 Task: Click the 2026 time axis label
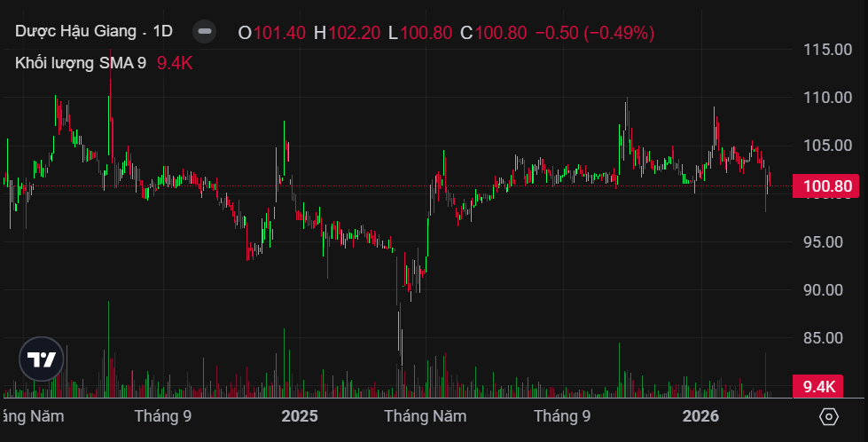click(700, 415)
